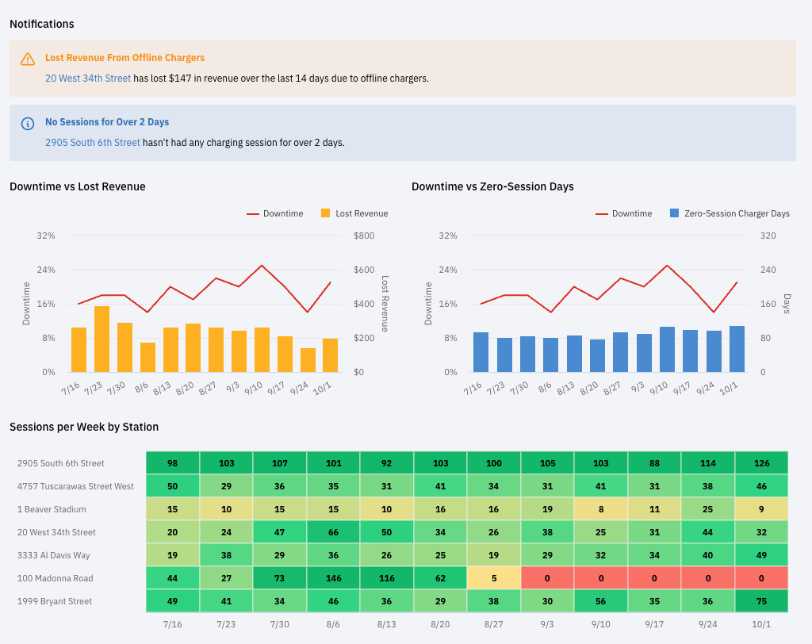Click the 4757 Tuscarawas Street West label
The width and height of the screenshot is (812, 644).
(x=75, y=486)
